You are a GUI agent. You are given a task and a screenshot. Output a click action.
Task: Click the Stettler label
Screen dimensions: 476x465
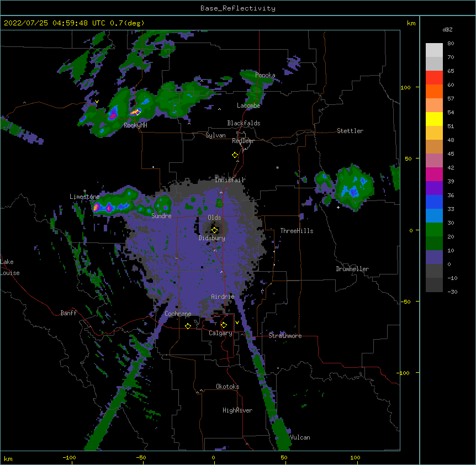tap(350, 131)
